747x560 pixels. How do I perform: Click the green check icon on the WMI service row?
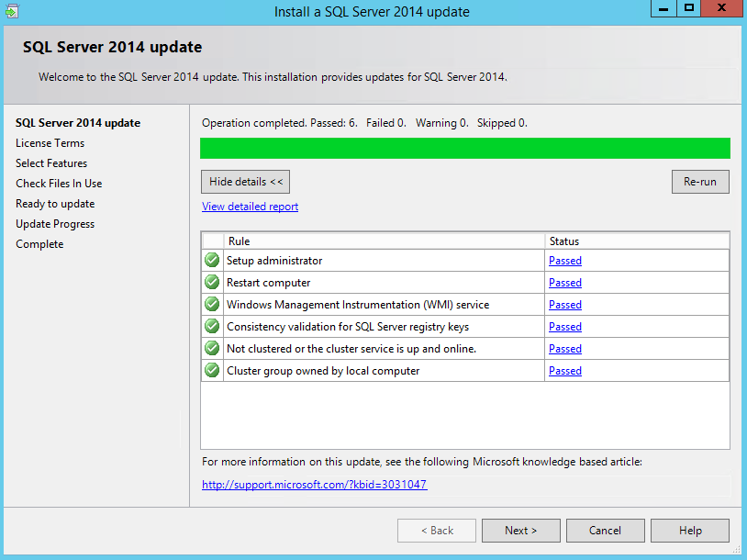click(212, 304)
